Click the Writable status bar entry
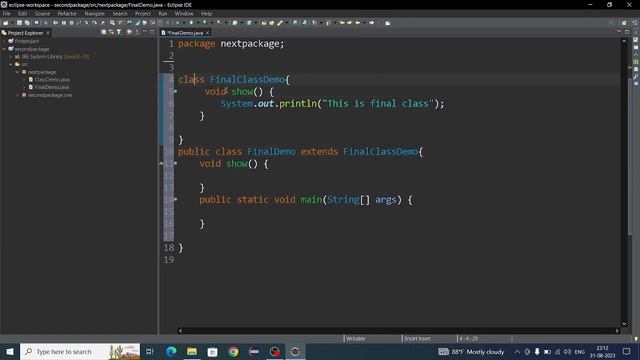 tap(356, 338)
